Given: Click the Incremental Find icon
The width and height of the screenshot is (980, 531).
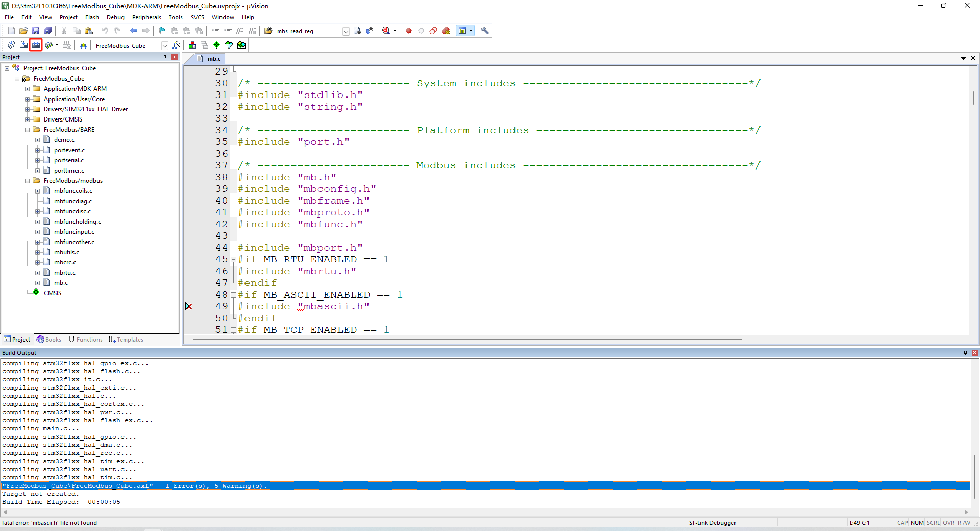Looking at the screenshot, I should pyautogui.click(x=370, y=31).
